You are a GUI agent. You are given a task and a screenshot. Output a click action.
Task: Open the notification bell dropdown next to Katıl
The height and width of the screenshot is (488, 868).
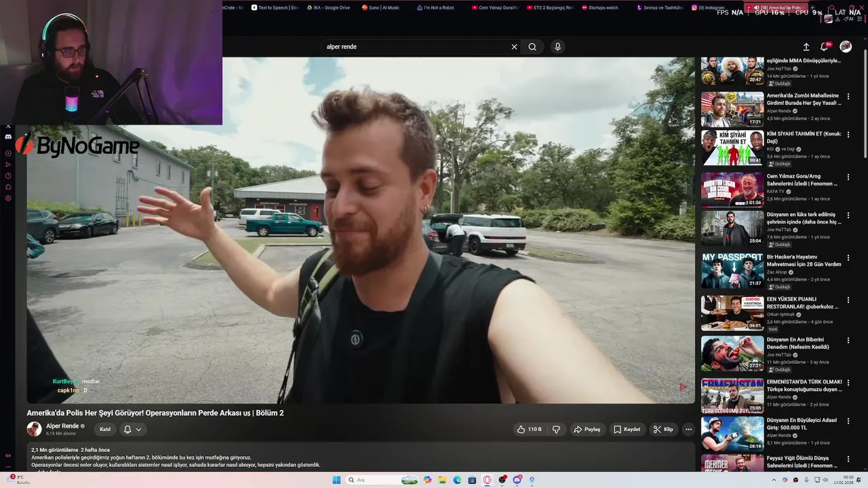coord(133,429)
